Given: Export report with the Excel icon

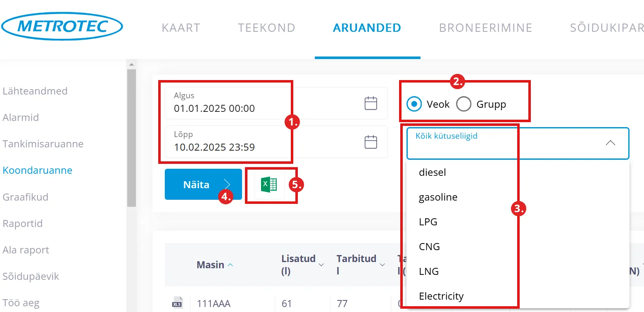Looking at the screenshot, I should click(269, 184).
